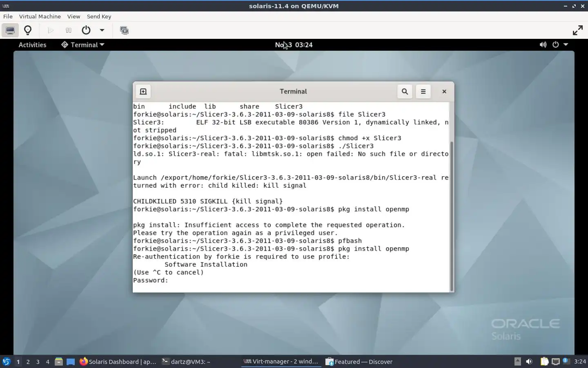Open the Virtual Machine menu

[40, 16]
